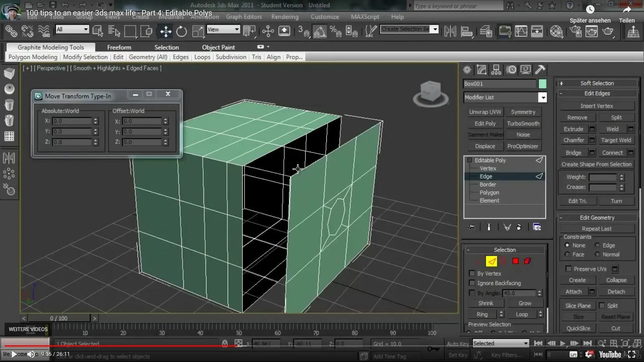Screen dimensions: 644x362
Task: Click the Target Weld button
Action: (616, 140)
